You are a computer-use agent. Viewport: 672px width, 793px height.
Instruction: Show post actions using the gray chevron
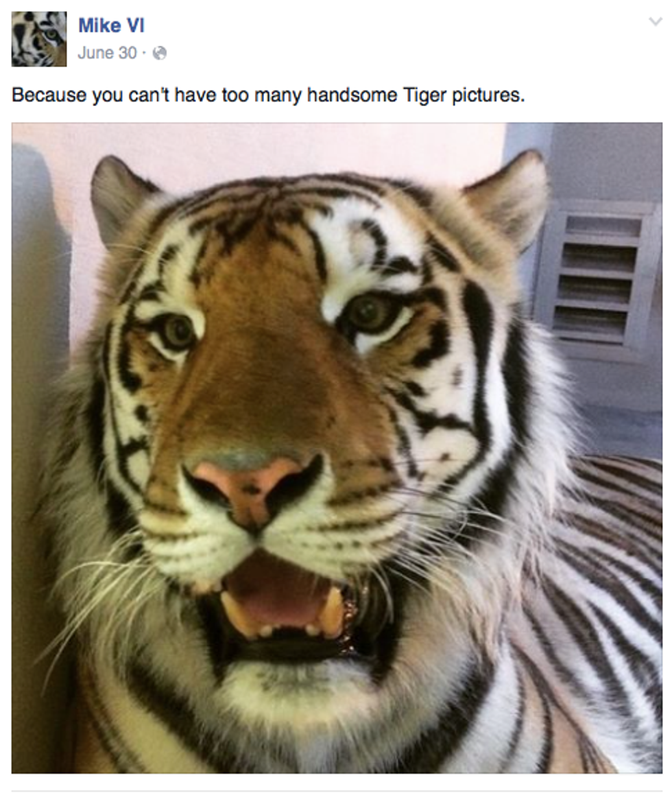[655, 22]
